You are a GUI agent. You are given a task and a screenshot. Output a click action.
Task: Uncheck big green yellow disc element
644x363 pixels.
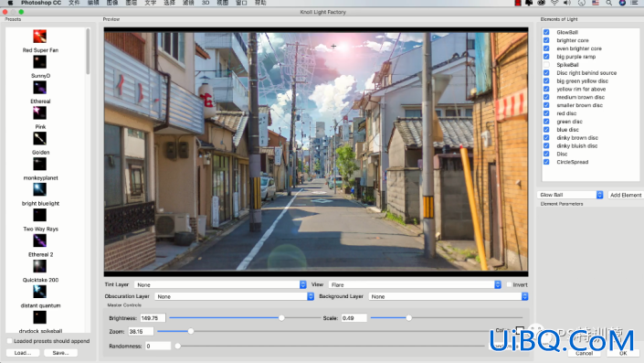pyautogui.click(x=546, y=81)
